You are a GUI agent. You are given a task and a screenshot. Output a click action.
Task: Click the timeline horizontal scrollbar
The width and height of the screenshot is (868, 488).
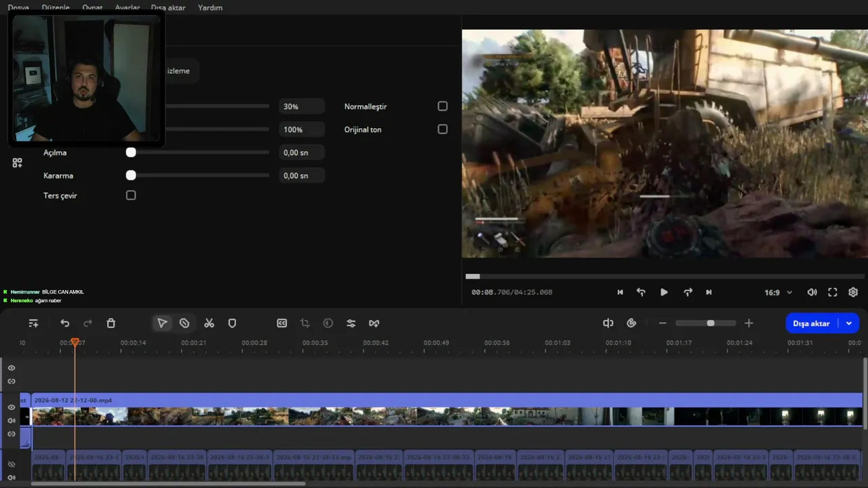[x=168, y=483]
